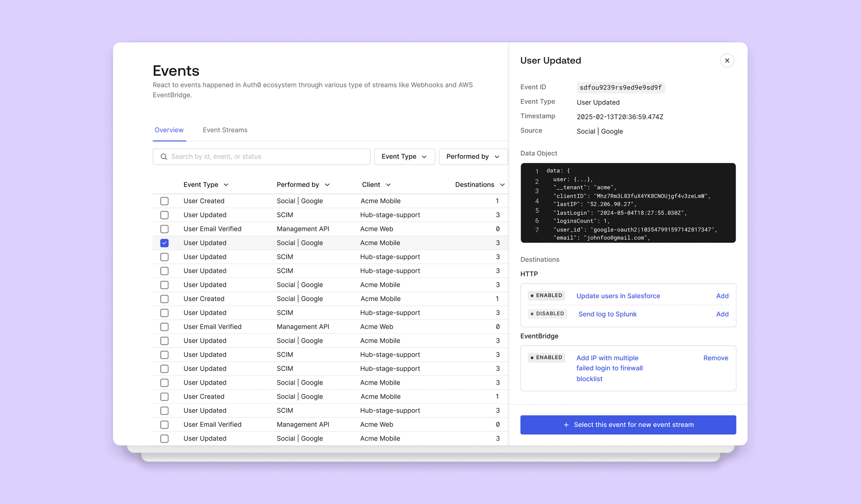The width and height of the screenshot is (861, 504).
Task: Click the search magnifier icon
Action: pyautogui.click(x=164, y=157)
